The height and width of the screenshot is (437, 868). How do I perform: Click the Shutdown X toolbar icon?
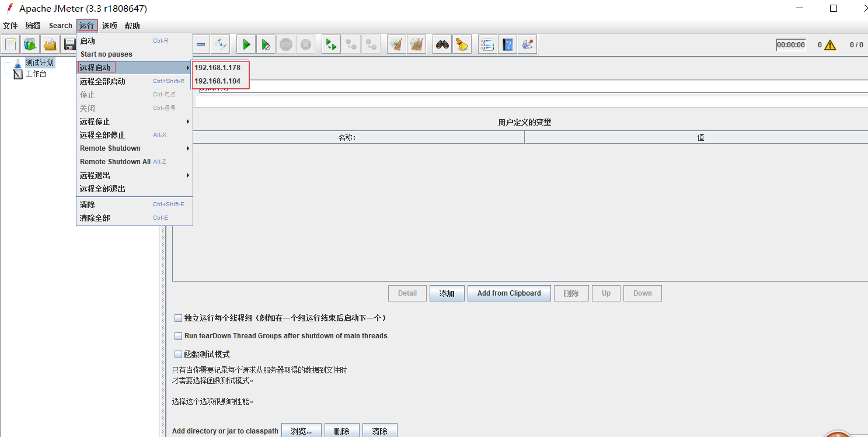pos(305,44)
